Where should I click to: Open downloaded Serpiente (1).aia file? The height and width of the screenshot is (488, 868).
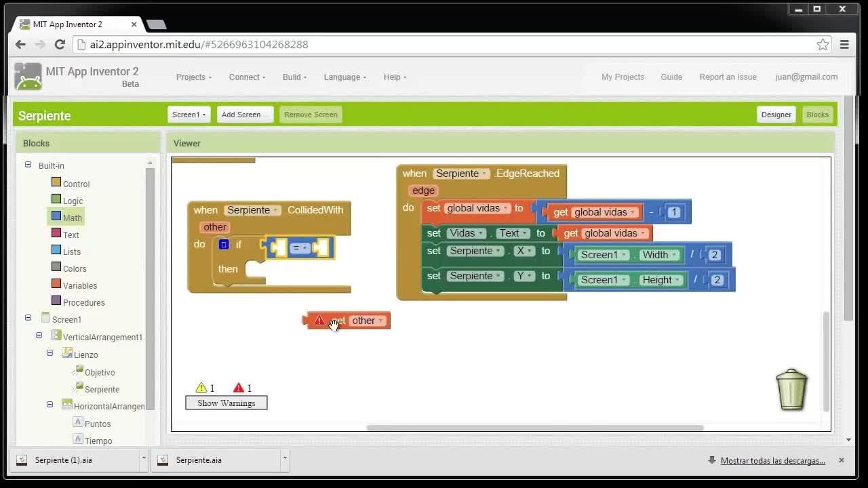pos(64,460)
